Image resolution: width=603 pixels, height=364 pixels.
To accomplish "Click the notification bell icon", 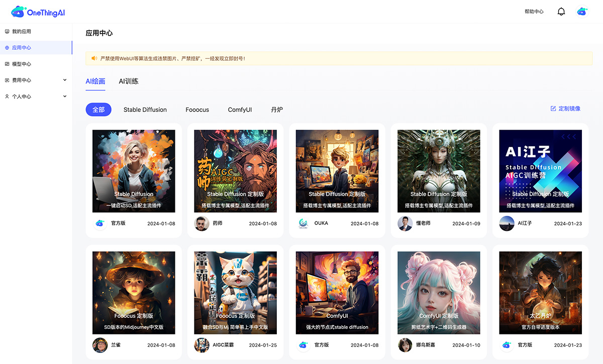I will point(561,12).
